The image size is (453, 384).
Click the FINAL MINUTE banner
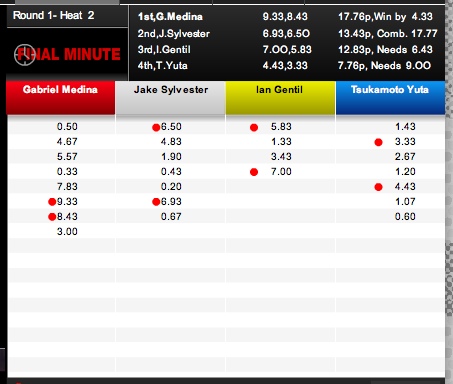point(67,55)
